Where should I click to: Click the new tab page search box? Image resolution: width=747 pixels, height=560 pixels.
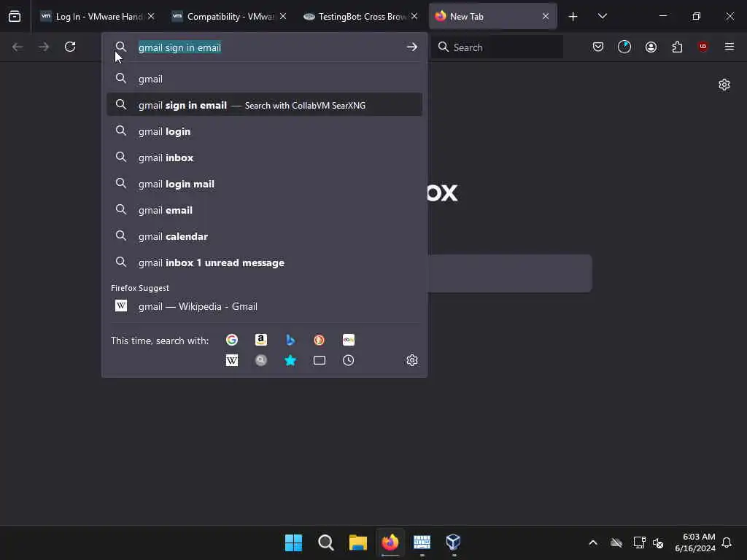[x=509, y=273]
